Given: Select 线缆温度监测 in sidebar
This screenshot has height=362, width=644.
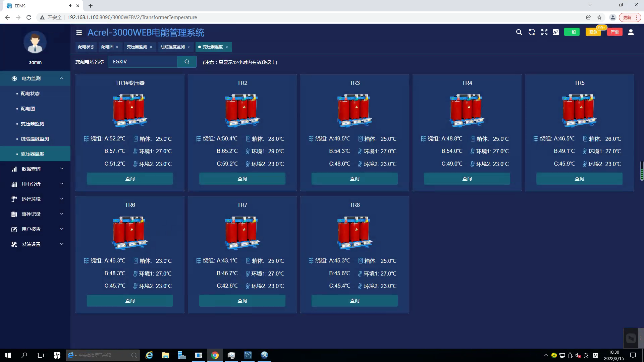Looking at the screenshot, I should point(35,139).
